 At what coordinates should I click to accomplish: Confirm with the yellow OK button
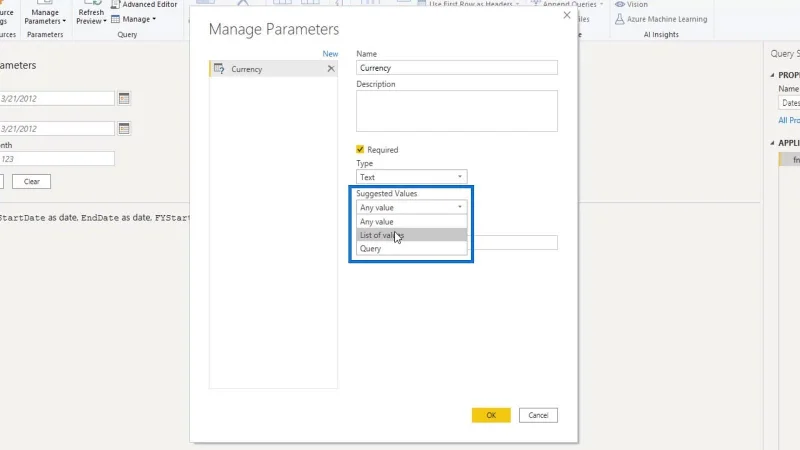click(491, 415)
